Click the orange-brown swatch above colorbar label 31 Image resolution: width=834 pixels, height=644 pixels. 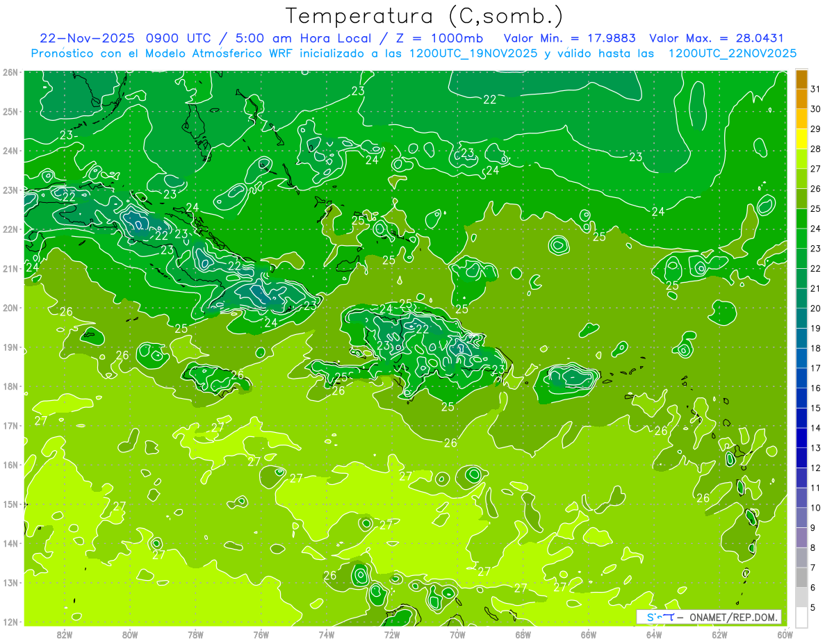[x=801, y=79]
